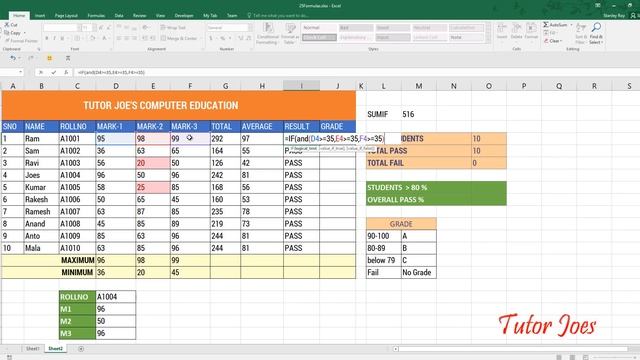
Task: Click the AutoSum sigma icon
Action: pyautogui.click(x=546, y=25)
